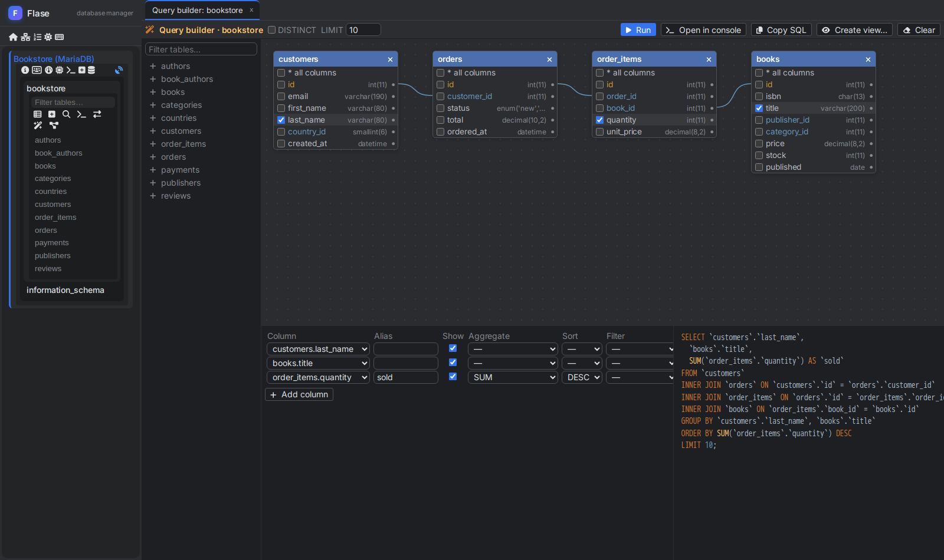The width and height of the screenshot is (944, 560).
Task: Open schema diagram icon in bookstore
Action: point(54,126)
